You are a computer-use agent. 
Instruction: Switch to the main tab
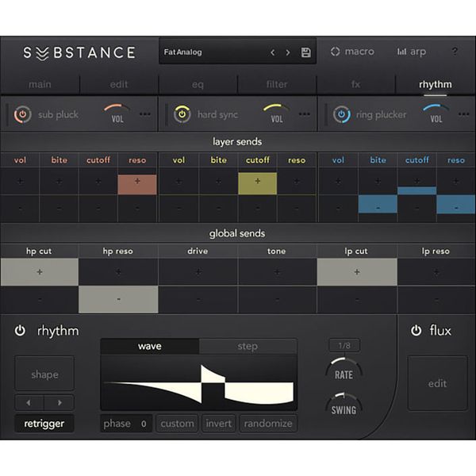click(40, 84)
